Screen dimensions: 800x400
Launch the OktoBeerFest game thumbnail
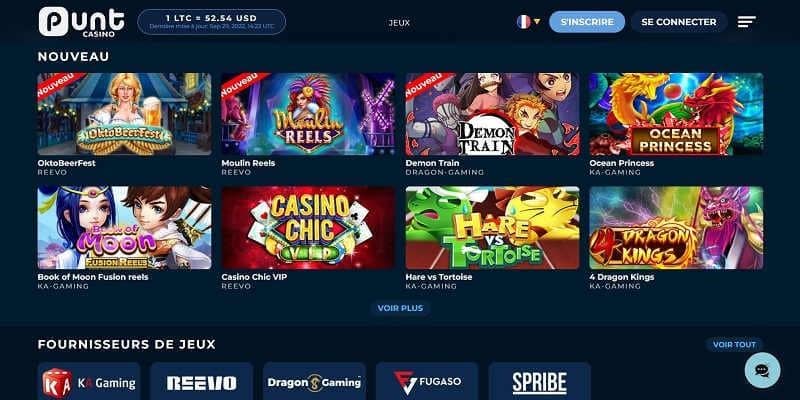[x=124, y=114]
